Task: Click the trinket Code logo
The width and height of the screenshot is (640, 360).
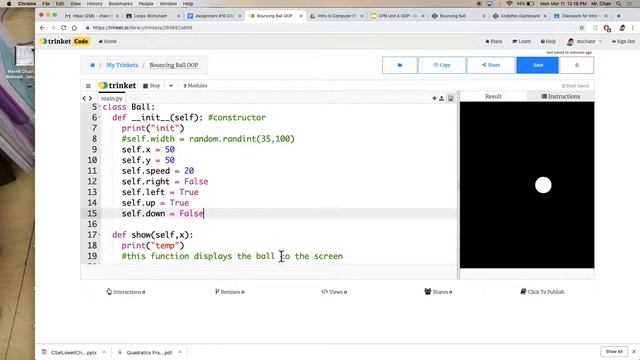Action: coord(65,41)
